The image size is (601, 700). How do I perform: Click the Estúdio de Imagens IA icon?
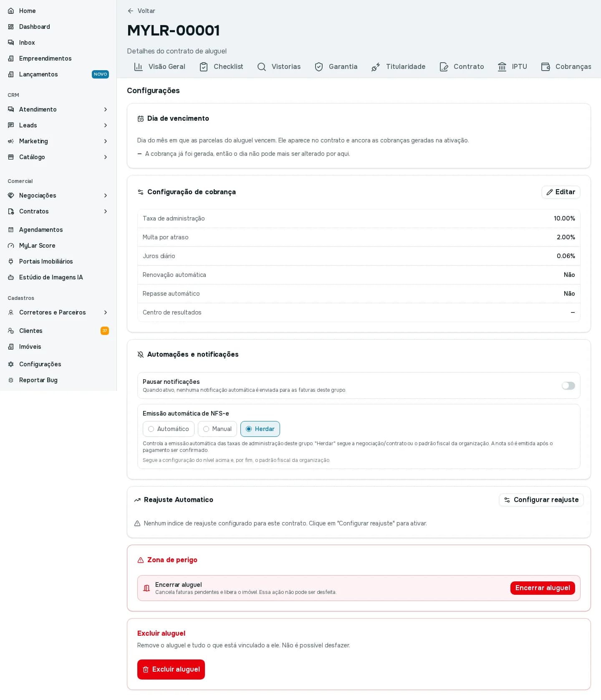(11, 277)
